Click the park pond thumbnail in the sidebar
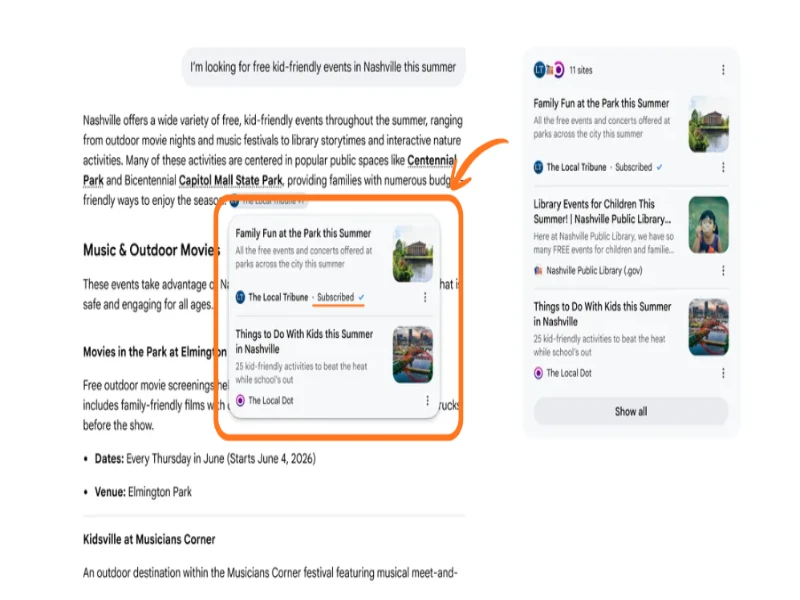The width and height of the screenshot is (800, 600). tap(709, 124)
